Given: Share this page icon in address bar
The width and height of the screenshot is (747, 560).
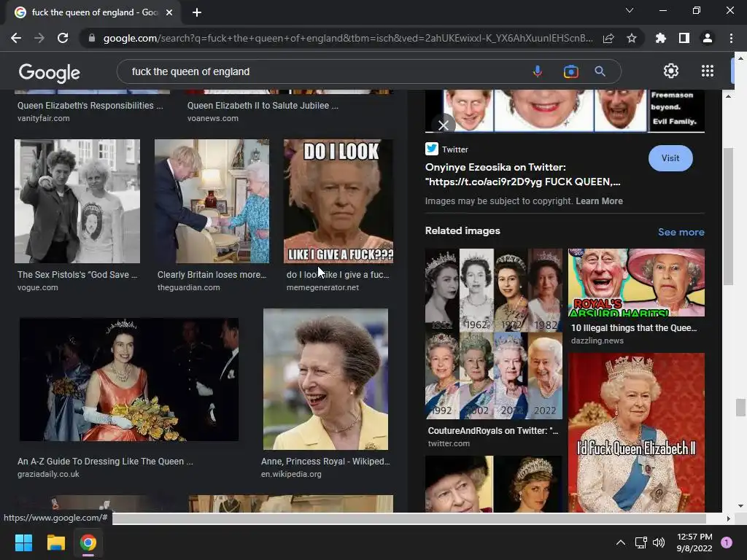Looking at the screenshot, I should tap(608, 38).
